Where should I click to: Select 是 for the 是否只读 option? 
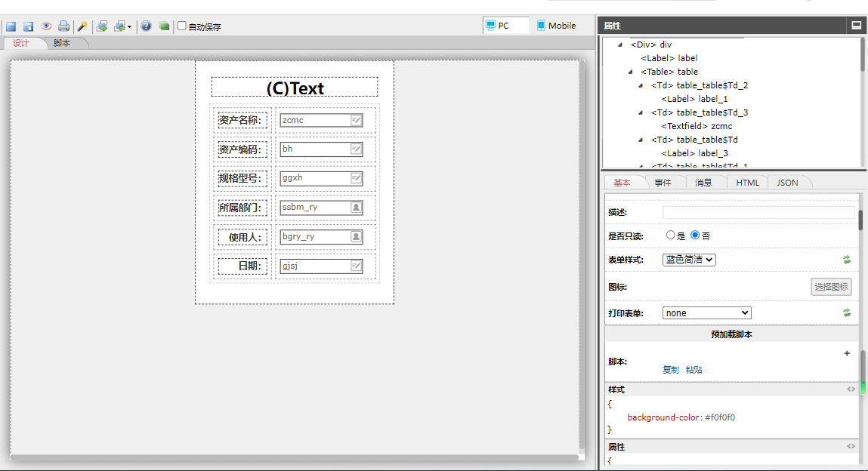coord(670,235)
